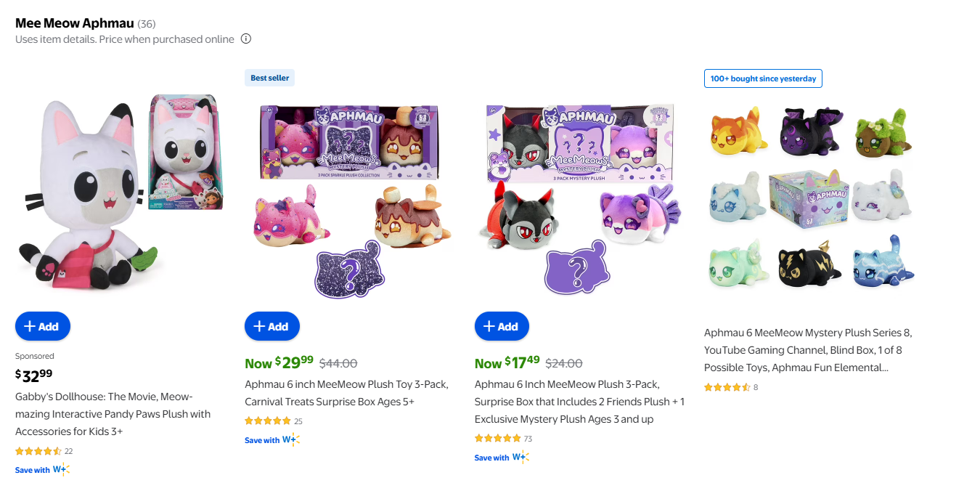The image size is (980, 491).
Task: Add Gabby's Dollhouse Pandy Paws plush to cart
Action: pos(43,326)
